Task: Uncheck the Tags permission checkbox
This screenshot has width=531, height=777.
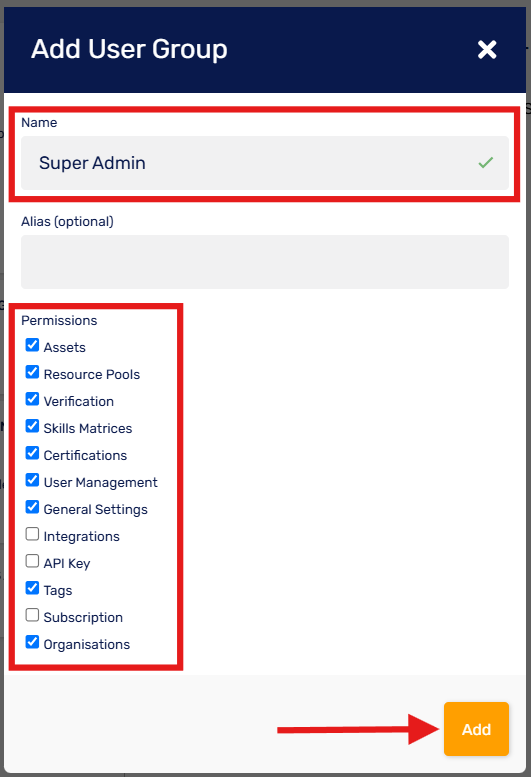Action: (32, 588)
